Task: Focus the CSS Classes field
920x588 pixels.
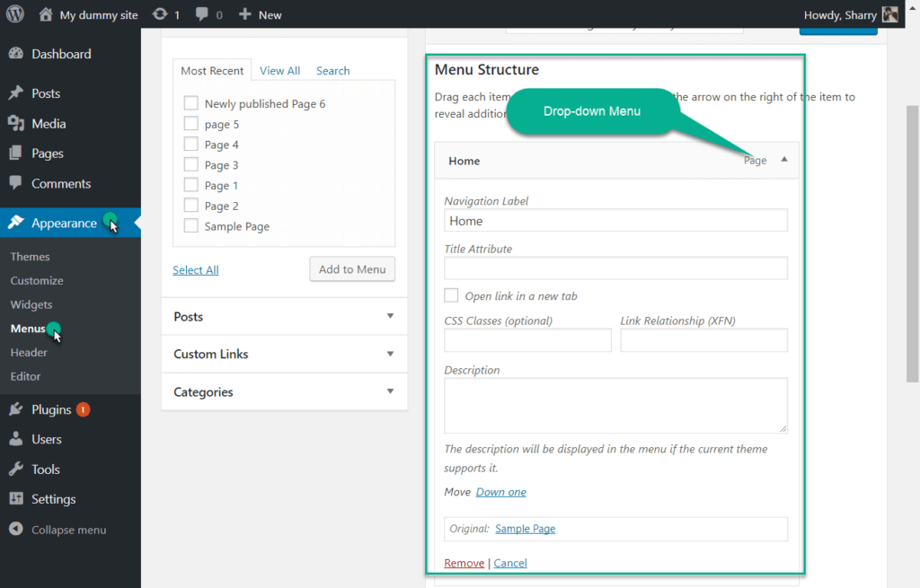Action: point(527,340)
